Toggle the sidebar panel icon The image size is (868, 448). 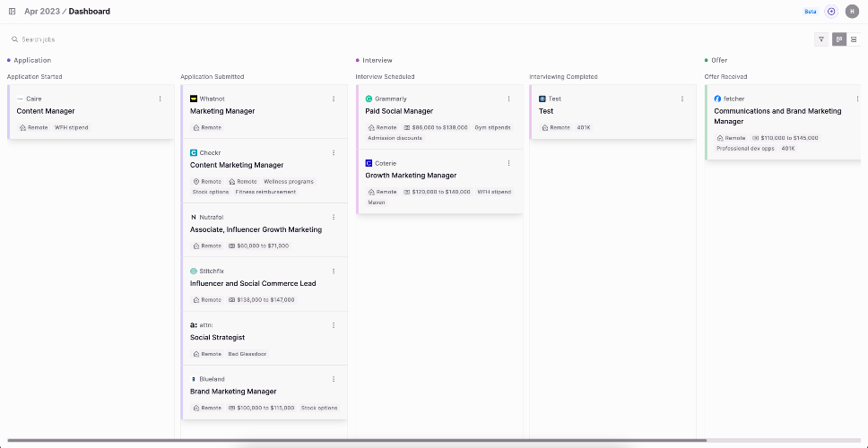pyautogui.click(x=13, y=11)
